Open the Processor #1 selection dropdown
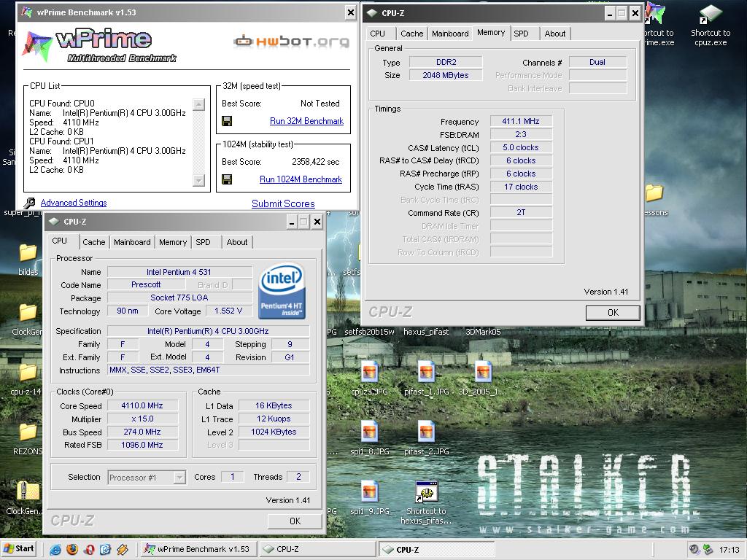This screenshot has height=560, width=747. coord(179,477)
